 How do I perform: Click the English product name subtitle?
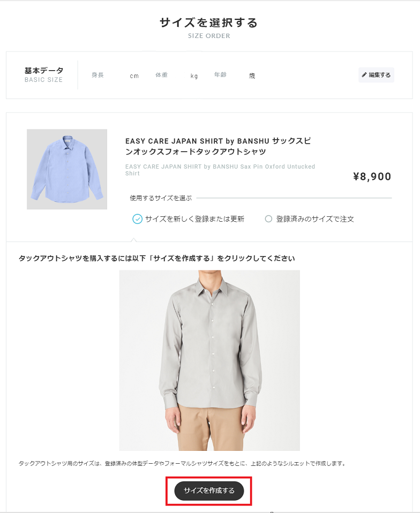(220, 170)
